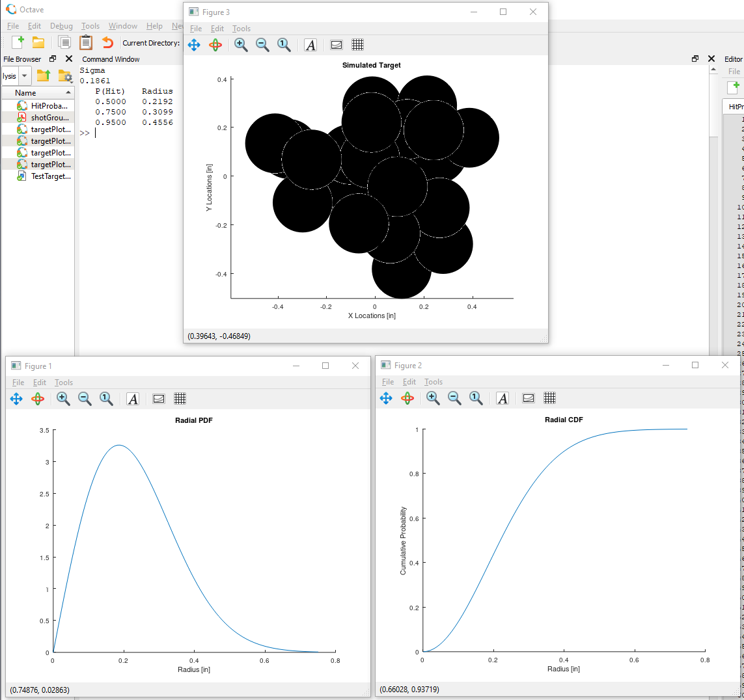Activate Pan tool in Figure 1
The width and height of the screenshot is (744, 700).
(x=16, y=399)
